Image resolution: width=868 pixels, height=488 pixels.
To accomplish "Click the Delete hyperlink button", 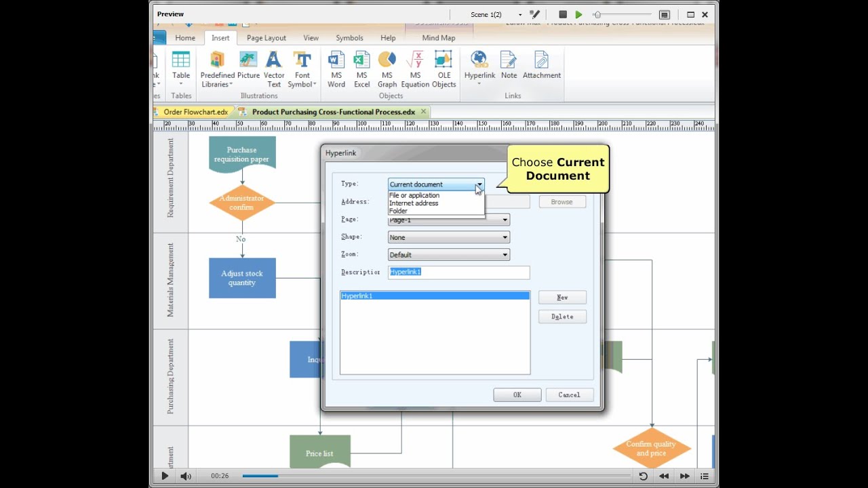I will pyautogui.click(x=562, y=317).
